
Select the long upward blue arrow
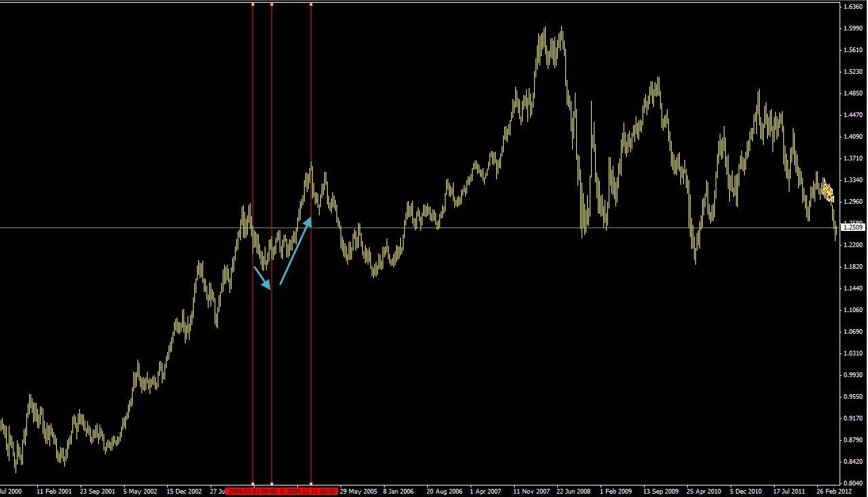(x=295, y=251)
